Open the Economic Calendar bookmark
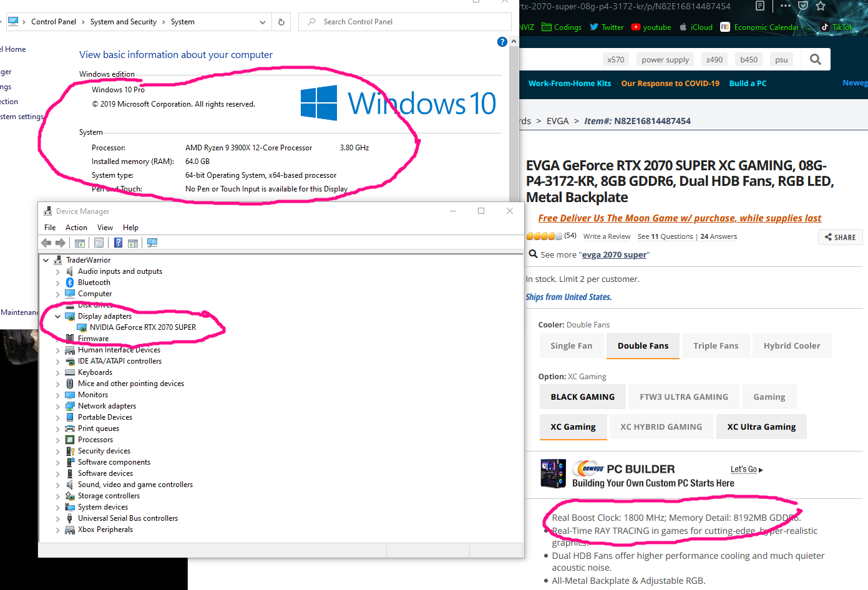Image resolution: width=868 pixels, height=590 pixels. pyautogui.click(x=766, y=27)
